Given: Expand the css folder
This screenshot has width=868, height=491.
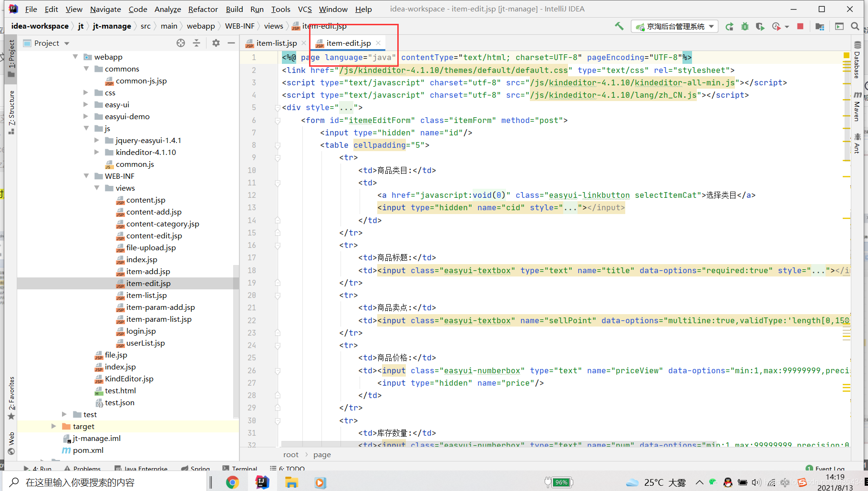Looking at the screenshot, I should click(86, 92).
